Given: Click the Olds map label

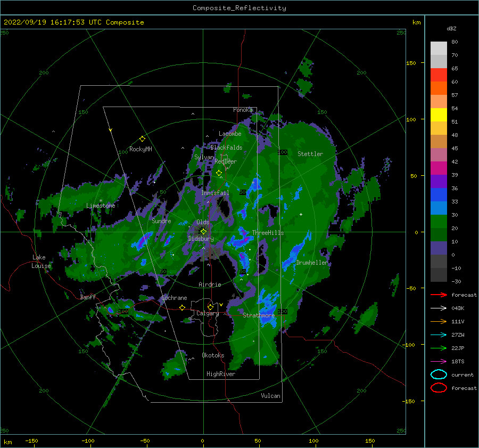Looking at the screenshot, I should (x=203, y=222).
